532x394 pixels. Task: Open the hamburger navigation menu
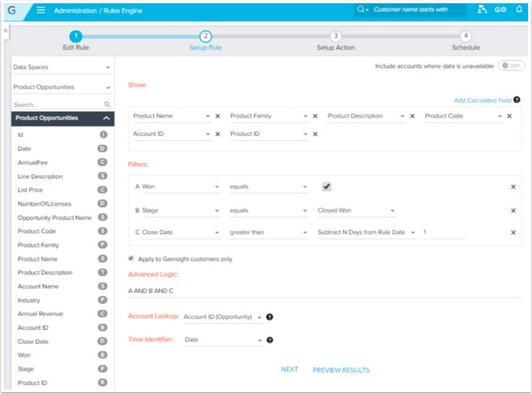(x=40, y=10)
